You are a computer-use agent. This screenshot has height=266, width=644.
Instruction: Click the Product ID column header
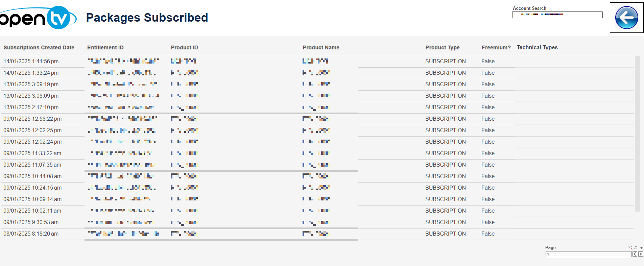(x=184, y=48)
